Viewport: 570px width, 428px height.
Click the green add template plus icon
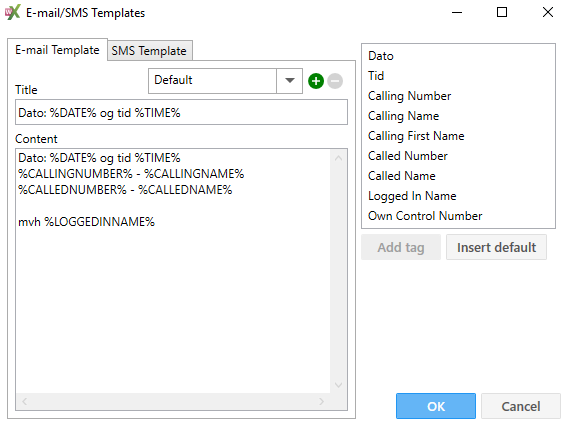[x=316, y=81]
